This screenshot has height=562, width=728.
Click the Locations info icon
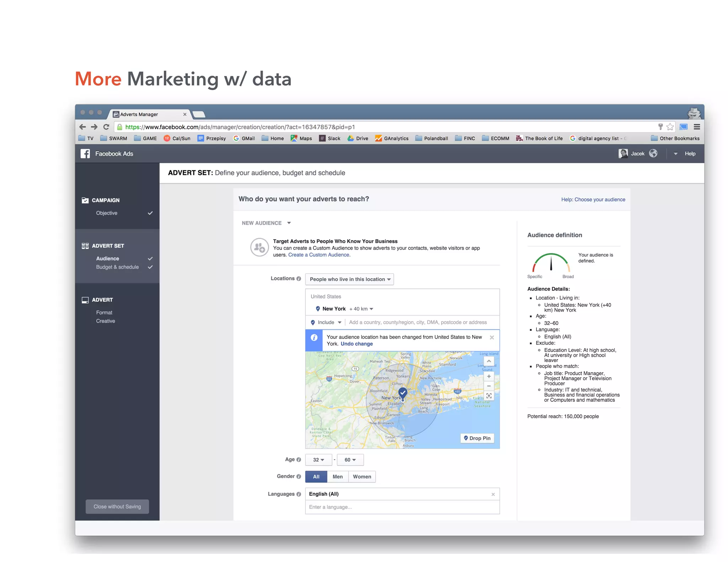coord(299,279)
